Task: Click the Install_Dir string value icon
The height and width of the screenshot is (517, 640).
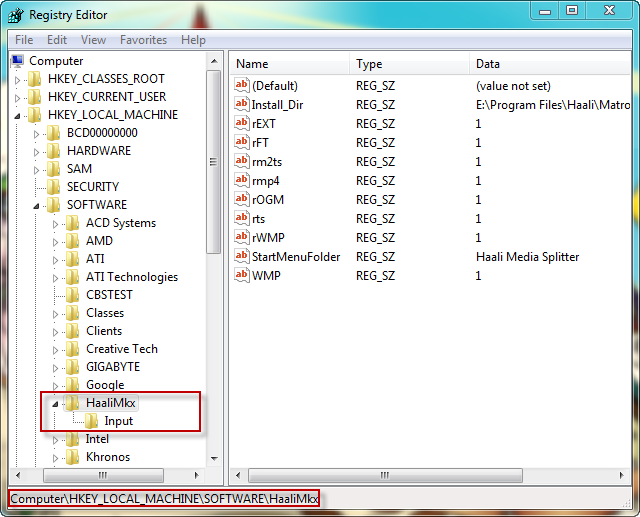Action: point(242,104)
